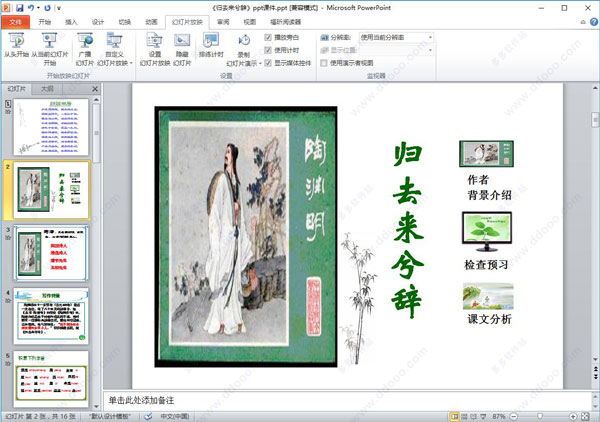Image resolution: width=600 pixels, height=422 pixels.
Task: Select slide 3 thumbnail in slide panel
Action: click(x=51, y=253)
